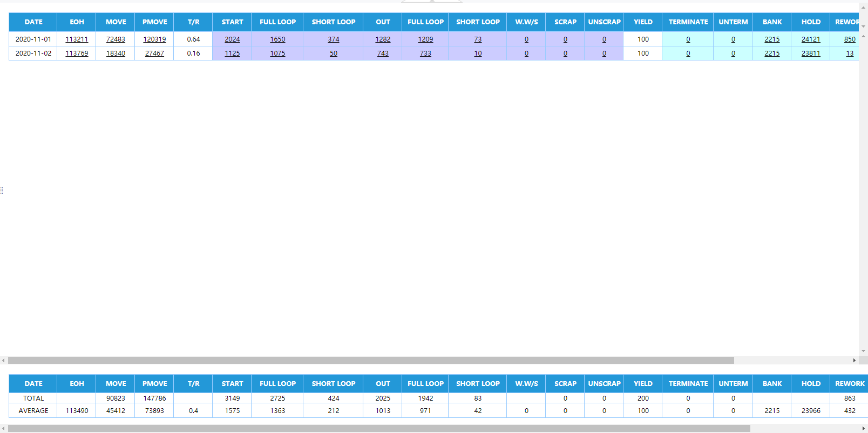Screen dimensions: 868x433
Task: Click the top table horizontal scrollbar thumb
Action: coord(371,360)
